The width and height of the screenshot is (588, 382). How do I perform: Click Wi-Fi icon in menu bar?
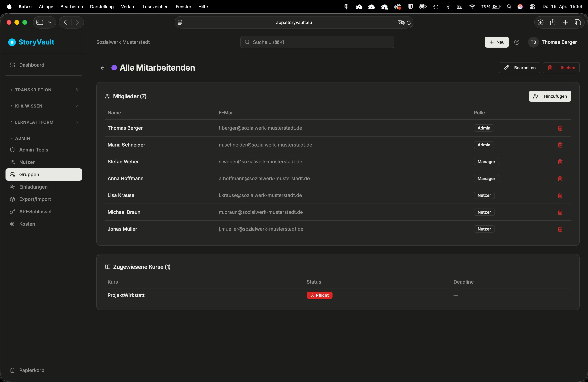tap(472, 7)
